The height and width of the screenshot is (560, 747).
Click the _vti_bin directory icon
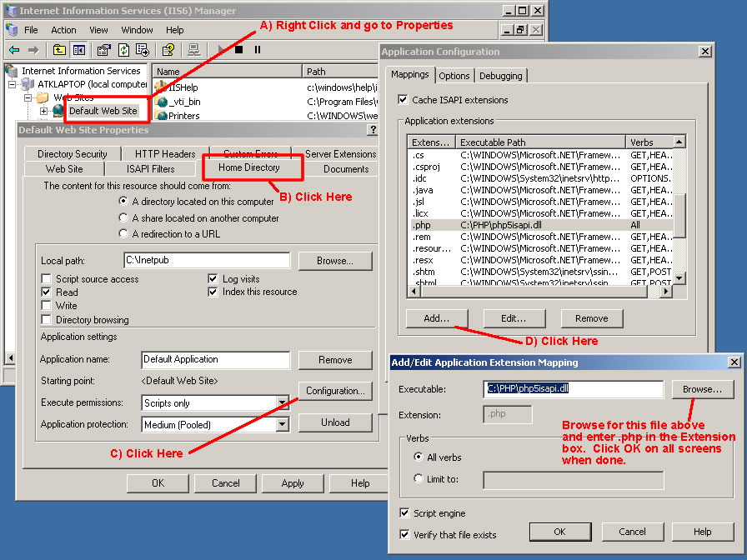pos(162,102)
